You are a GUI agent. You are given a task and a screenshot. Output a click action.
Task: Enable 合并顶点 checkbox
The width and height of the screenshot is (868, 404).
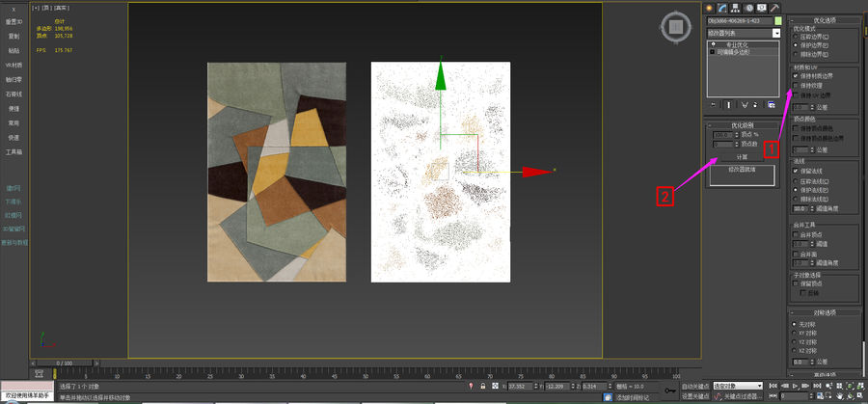(796, 234)
